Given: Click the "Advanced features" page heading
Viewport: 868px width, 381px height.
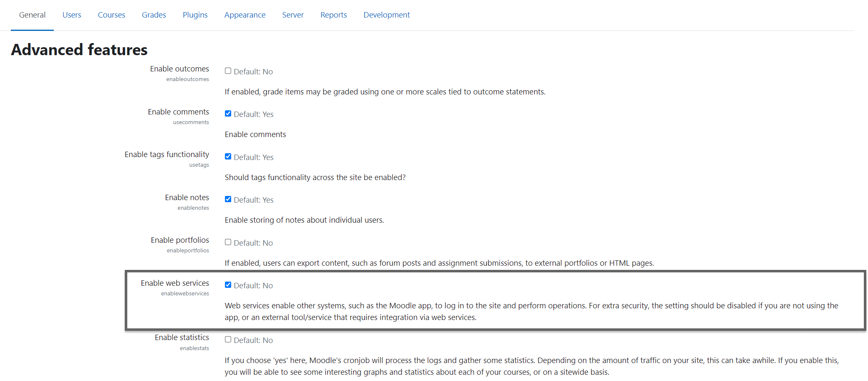Looking at the screenshot, I should click(79, 50).
